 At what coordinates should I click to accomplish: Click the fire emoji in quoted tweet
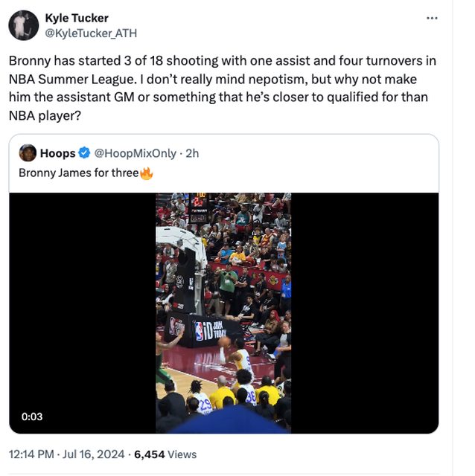click(147, 173)
